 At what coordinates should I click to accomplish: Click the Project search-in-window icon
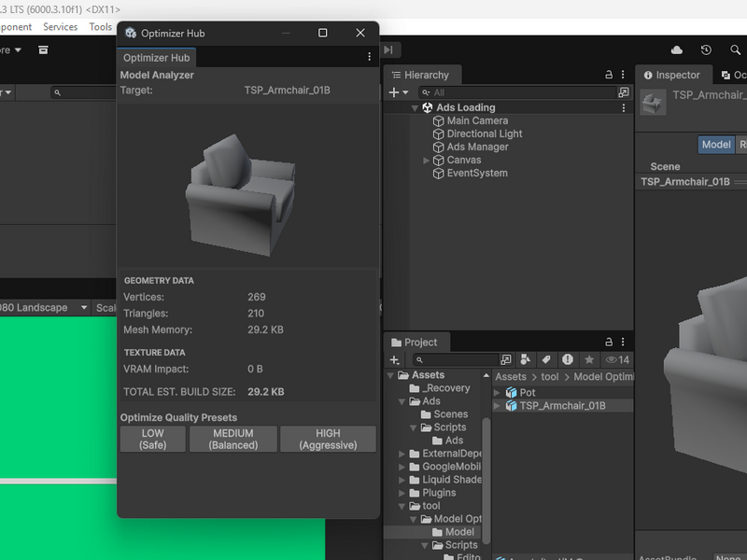click(506, 359)
